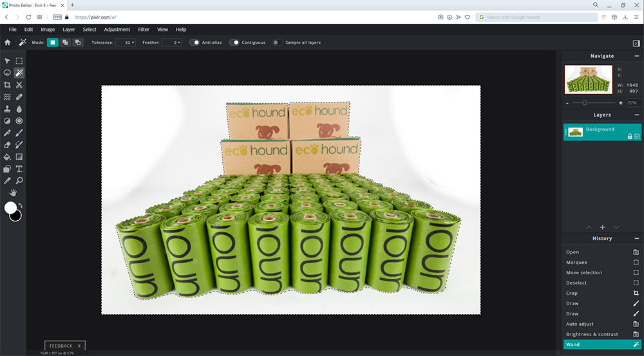The height and width of the screenshot is (356, 644).
Task: Revert to Crop history step
Action: pyautogui.click(x=602, y=293)
